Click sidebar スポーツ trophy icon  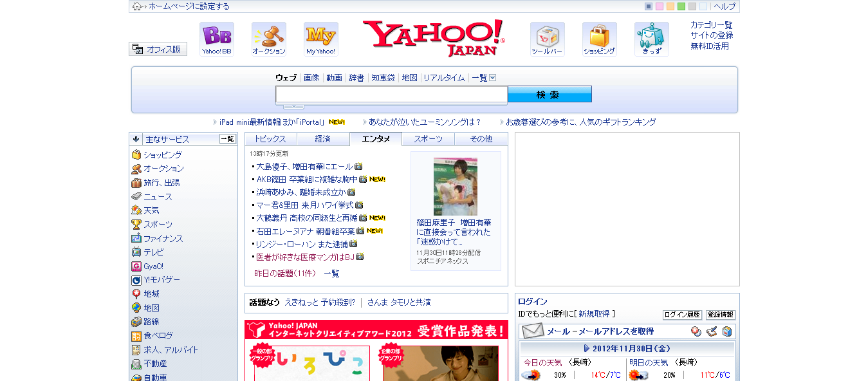tap(136, 225)
